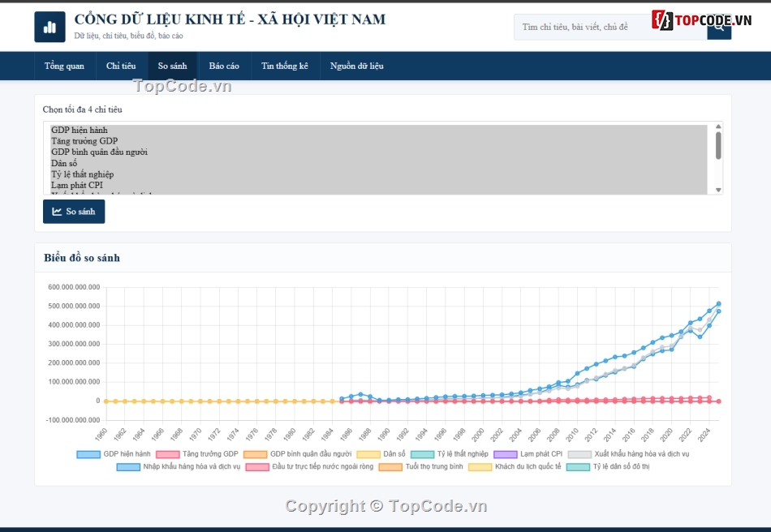Screen dimensions: 771x532
Task: Click the list's scroll up arrow
Action: (718, 127)
